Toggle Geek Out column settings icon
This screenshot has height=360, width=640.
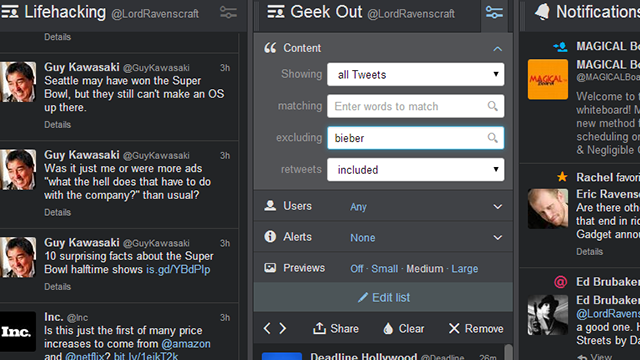tap(494, 12)
